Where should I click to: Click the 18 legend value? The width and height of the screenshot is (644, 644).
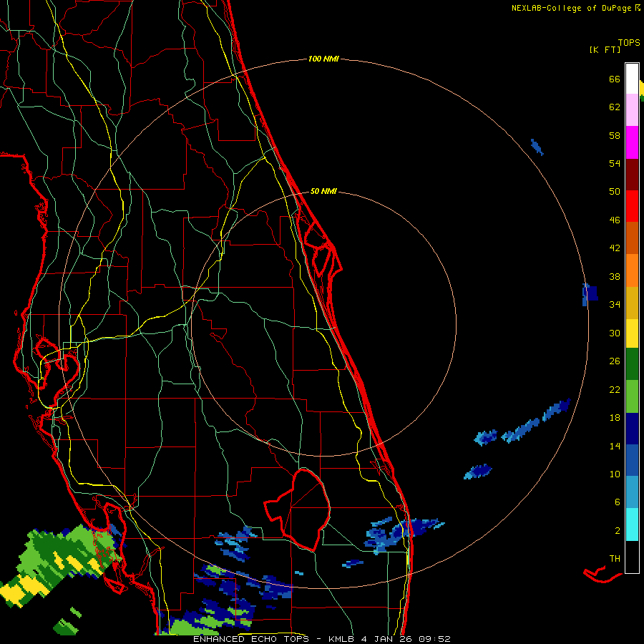tap(615, 418)
